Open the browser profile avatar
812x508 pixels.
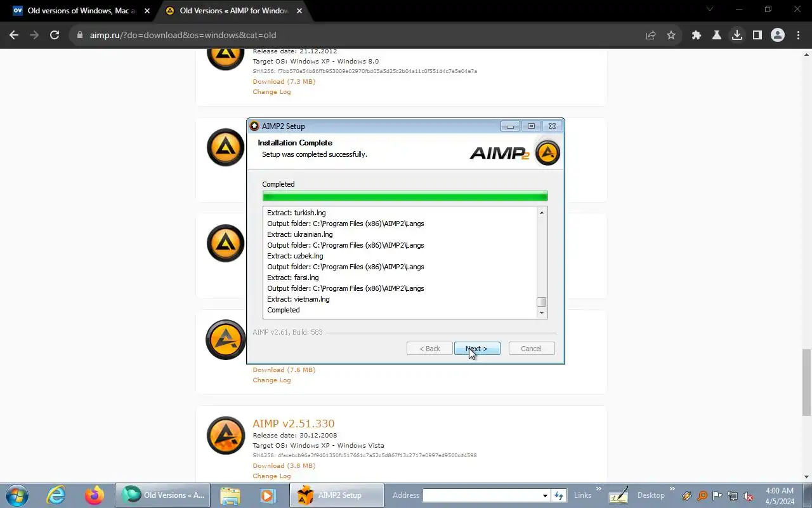pos(778,35)
